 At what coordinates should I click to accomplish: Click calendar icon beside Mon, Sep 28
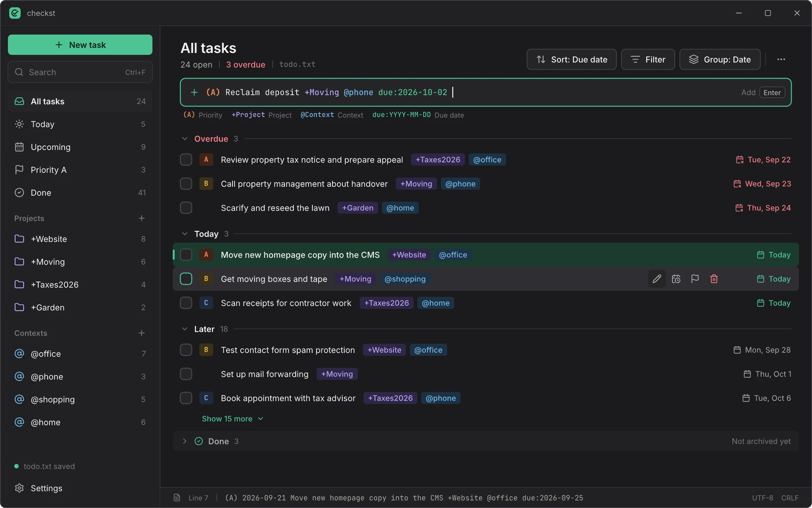coord(737,350)
